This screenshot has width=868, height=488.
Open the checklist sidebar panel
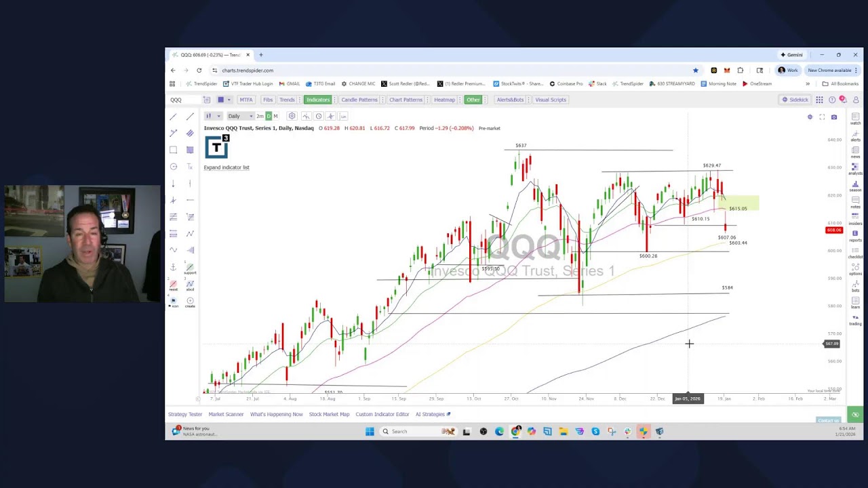(x=856, y=252)
